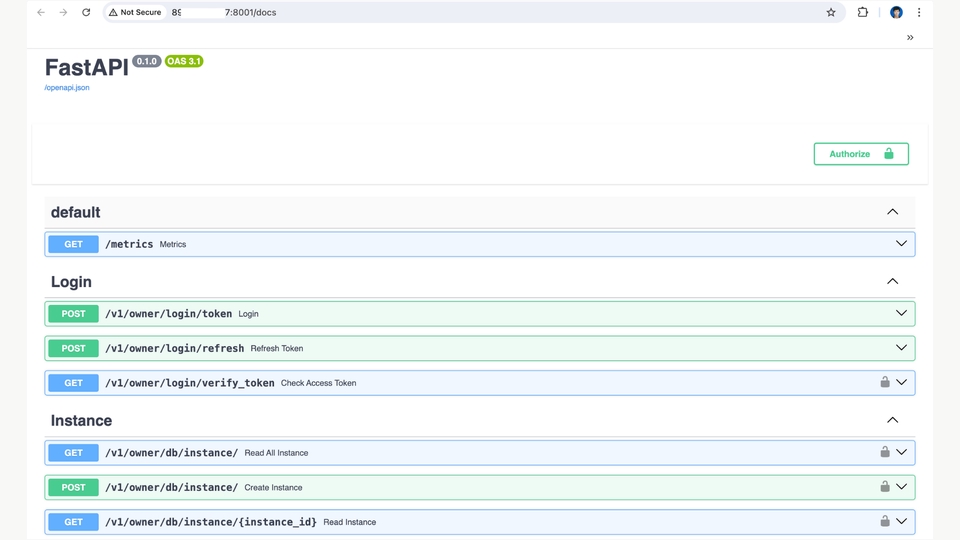Click the lock icon on verify_token row
The height and width of the screenshot is (540, 960).
coord(885,382)
